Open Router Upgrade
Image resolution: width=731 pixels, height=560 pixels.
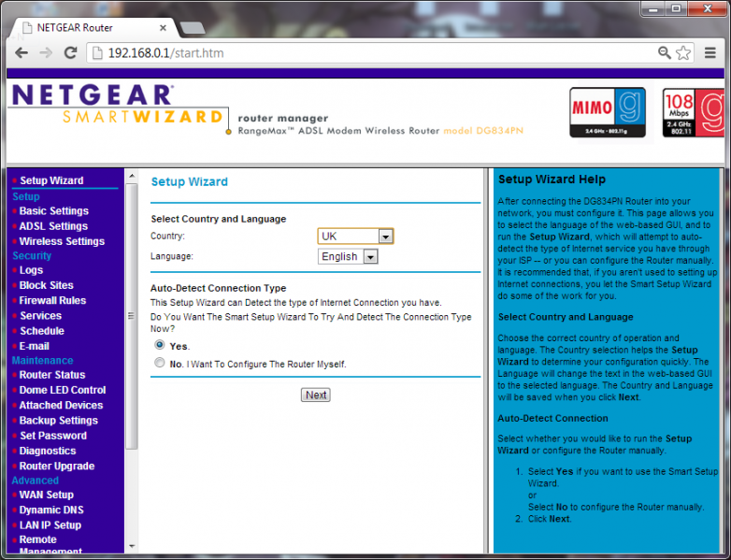(56, 467)
